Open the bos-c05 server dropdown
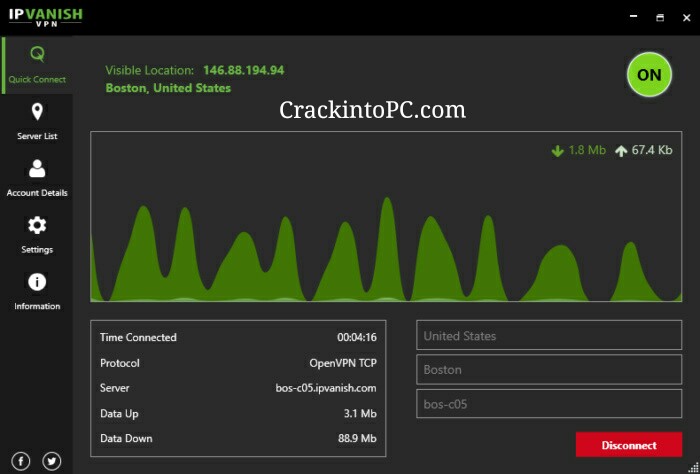This screenshot has height=474, width=700. 549,404
